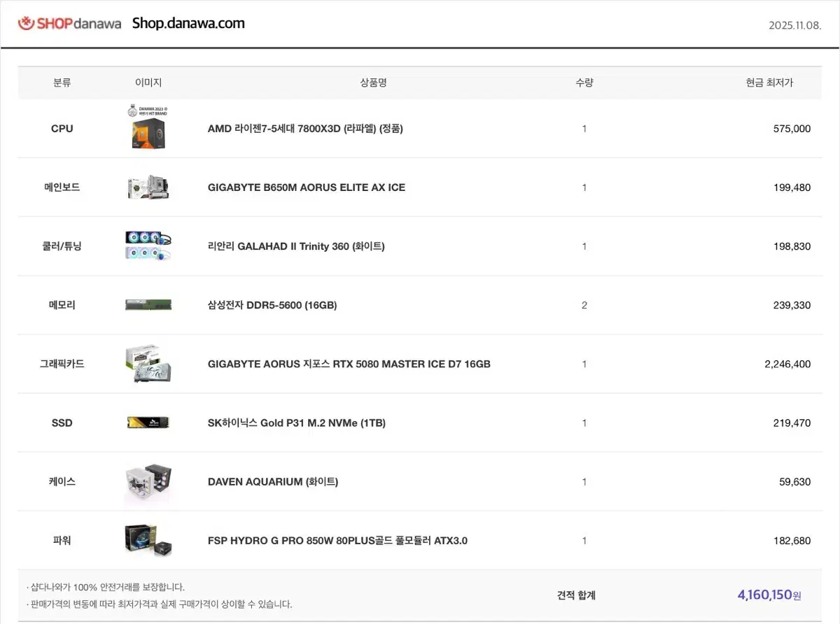Click the SK hynix Gold P31 SSD thumbnail
The width and height of the screenshot is (840, 624).
pos(148,423)
